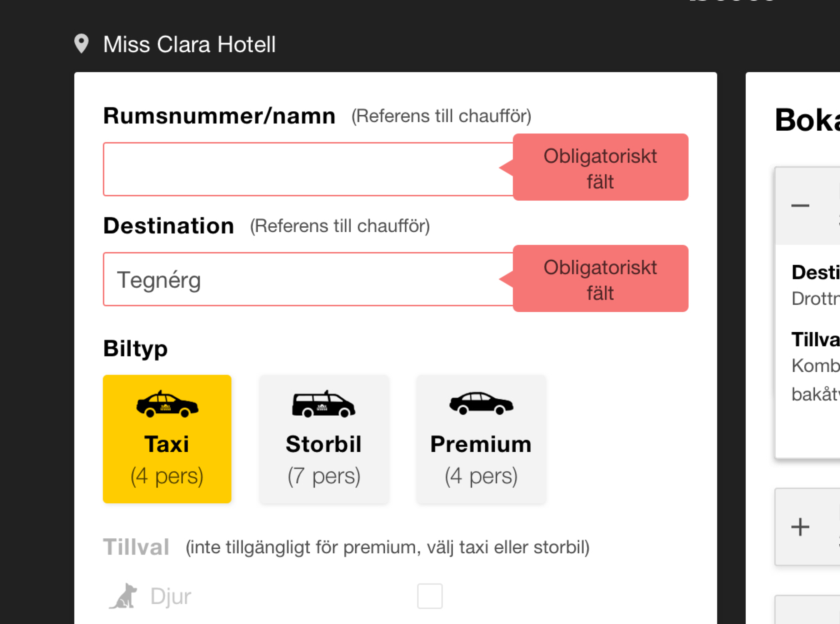Screen dimensions: 840x624
Task: Choose the Storbil (7 pers) option
Action: click(324, 439)
